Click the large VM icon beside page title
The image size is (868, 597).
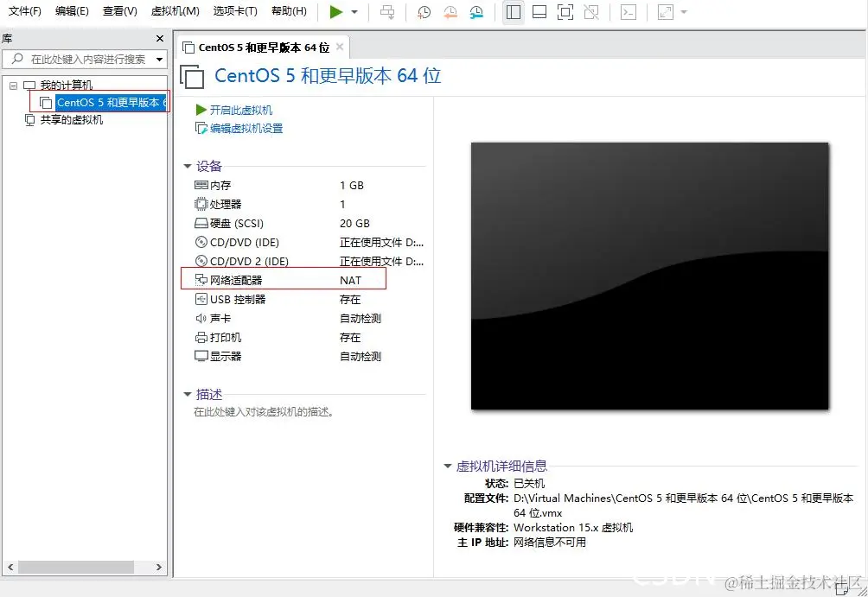tap(192, 76)
